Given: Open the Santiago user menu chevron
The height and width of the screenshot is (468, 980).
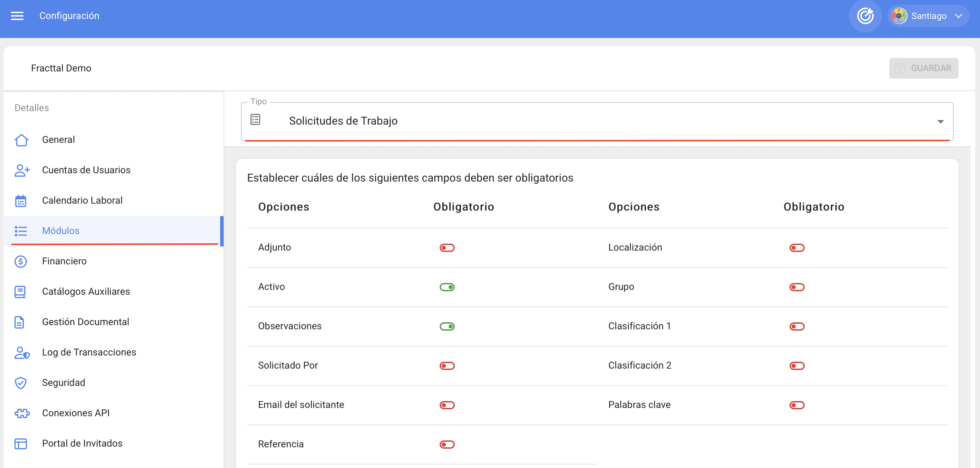Looking at the screenshot, I should [x=958, y=16].
